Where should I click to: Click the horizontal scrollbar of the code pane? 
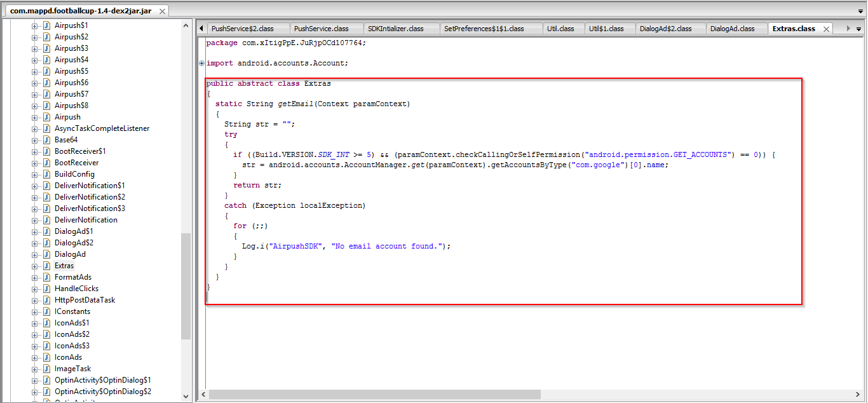pos(375,395)
